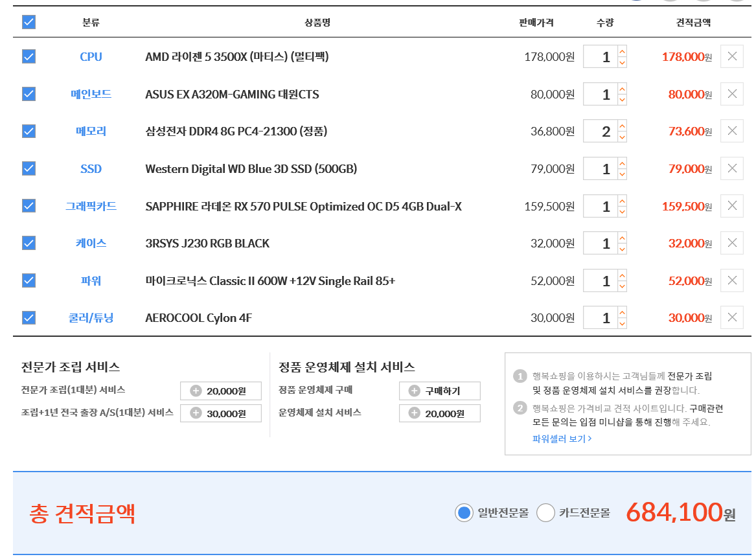Delete the 파워 item using X icon

731,280
